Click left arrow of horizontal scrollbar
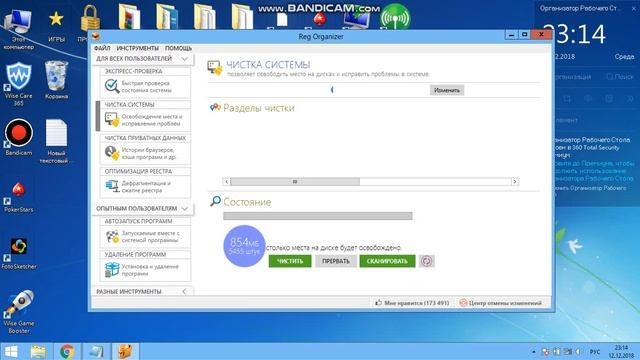Viewport: 640px width, 360px height. coord(227,182)
